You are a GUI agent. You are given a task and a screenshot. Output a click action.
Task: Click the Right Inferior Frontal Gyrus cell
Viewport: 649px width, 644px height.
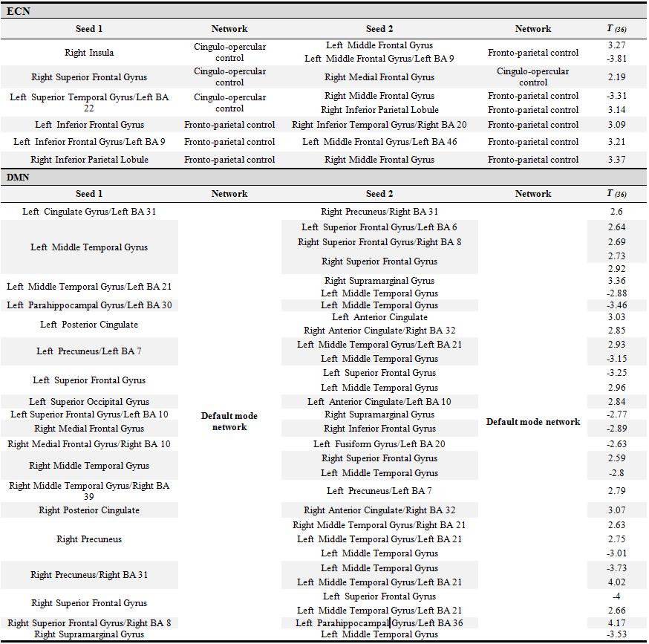coord(379,429)
